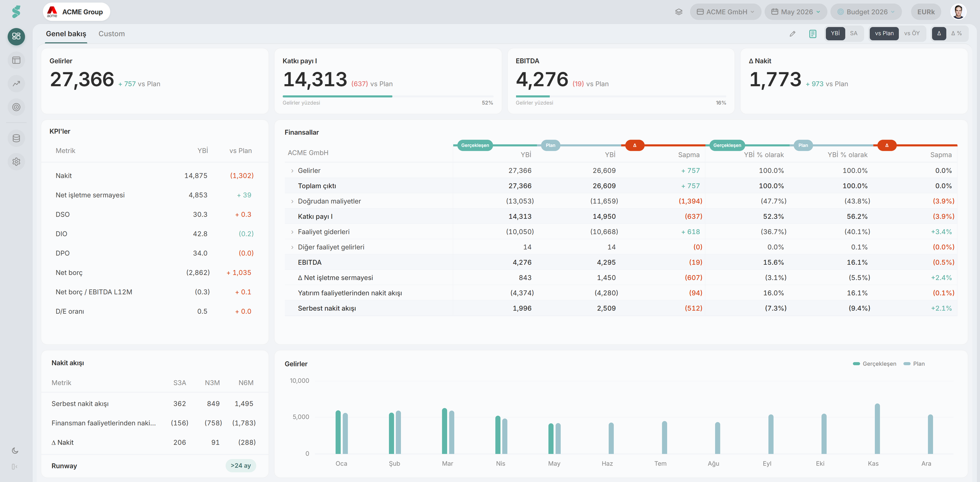Click the Budget 2026 circle icon
Image resolution: width=980 pixels, height=482 pixels.
841,12
